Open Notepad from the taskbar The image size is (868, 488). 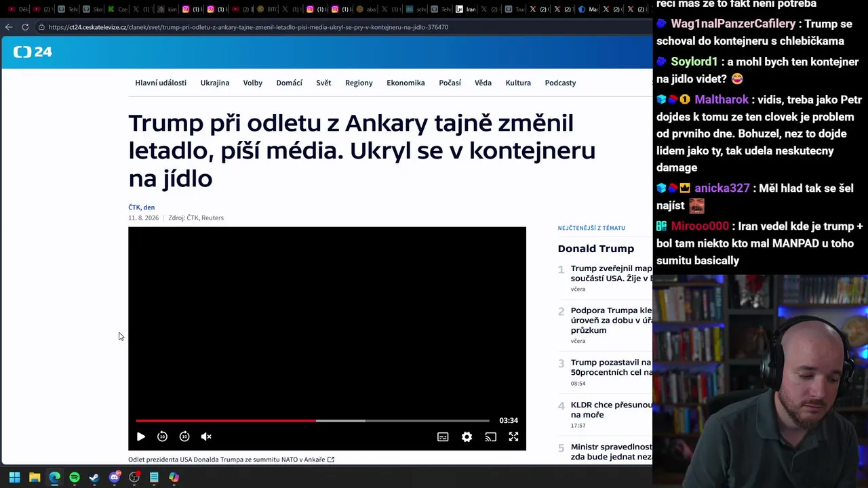[x=154, y=477]
